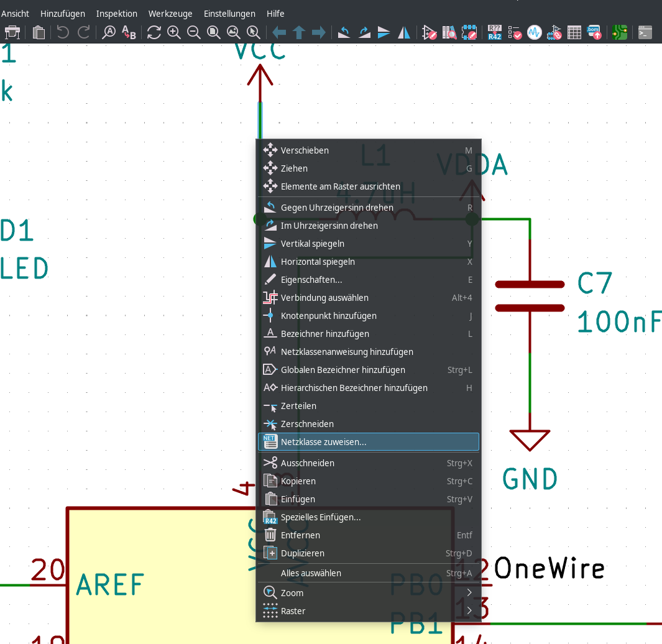Screen dimensions: 662x644
Task: Open the Werkzeuge menu
Action: coord(170,14)
